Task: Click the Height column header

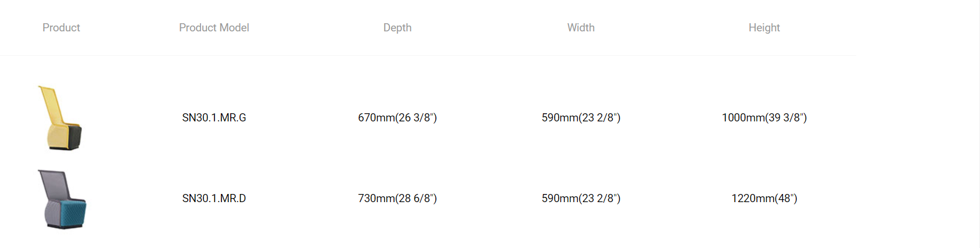Action: [764, 28]
